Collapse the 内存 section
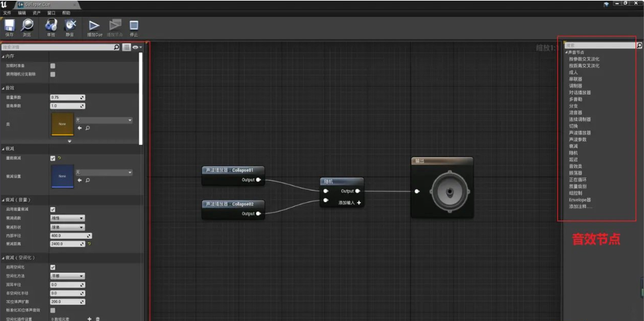Image resolution: width=644 pixels, height=321 pixels. tap(3, 56)
